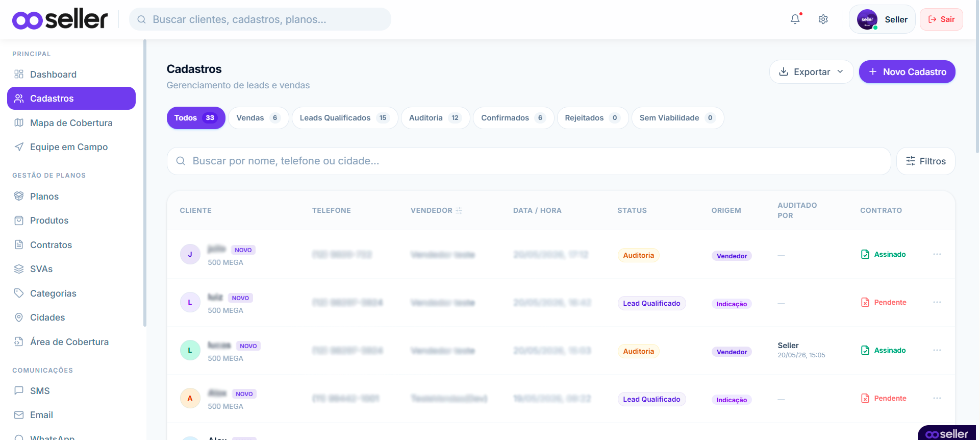This screenshot has width=980, height=440.
Task: Switch to Sem Viabilidade tab
Action: [x=677, y=118]
